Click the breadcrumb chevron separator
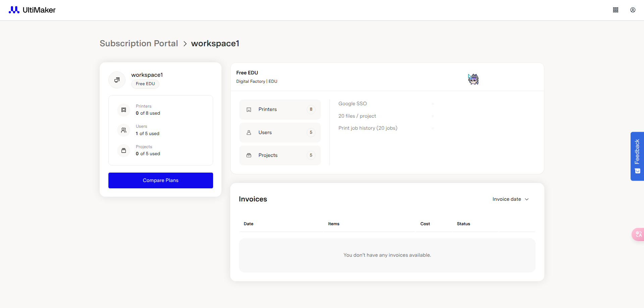 [x=185, y=44]
